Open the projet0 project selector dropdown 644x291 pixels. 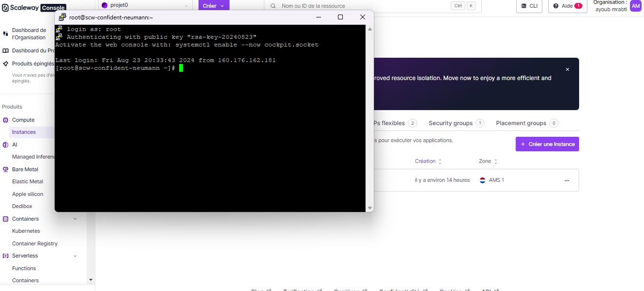pyautogui.click(x=145, y=5)
